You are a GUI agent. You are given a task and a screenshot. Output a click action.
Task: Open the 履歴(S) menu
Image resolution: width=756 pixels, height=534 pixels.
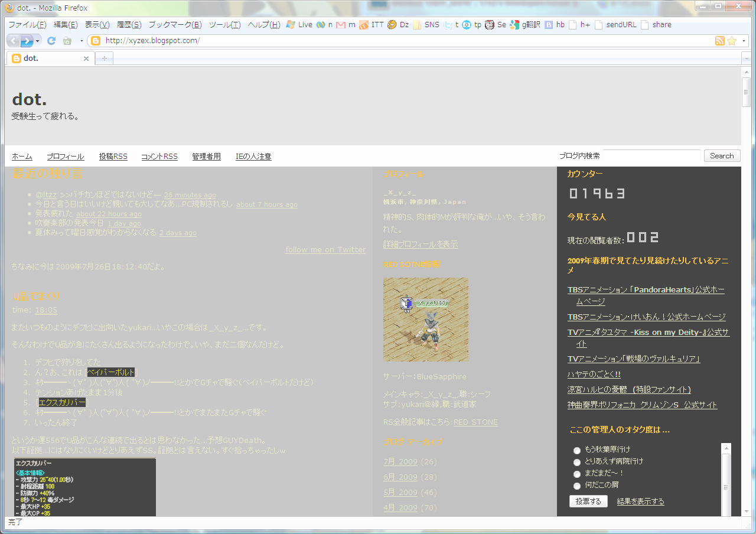tap(129, 25)
